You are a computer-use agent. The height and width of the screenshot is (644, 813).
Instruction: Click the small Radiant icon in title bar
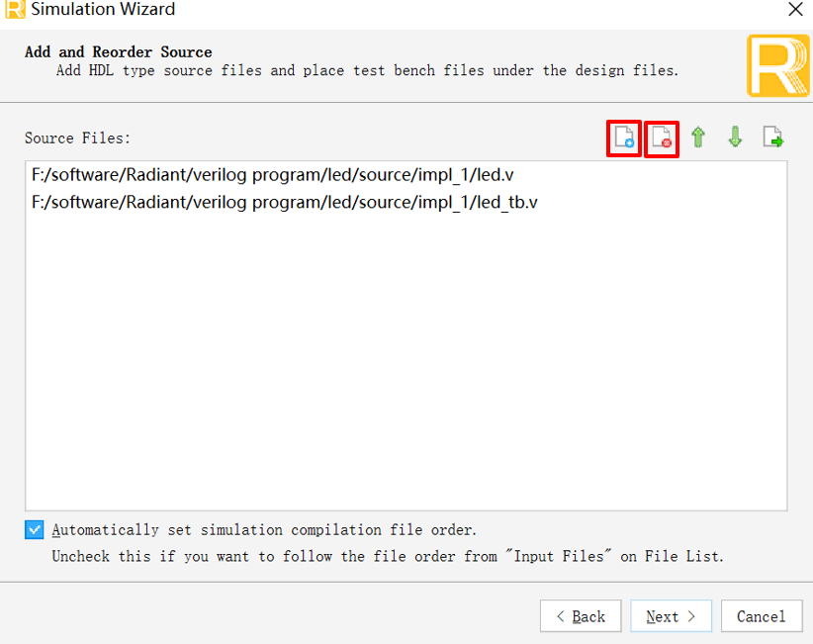15,9
